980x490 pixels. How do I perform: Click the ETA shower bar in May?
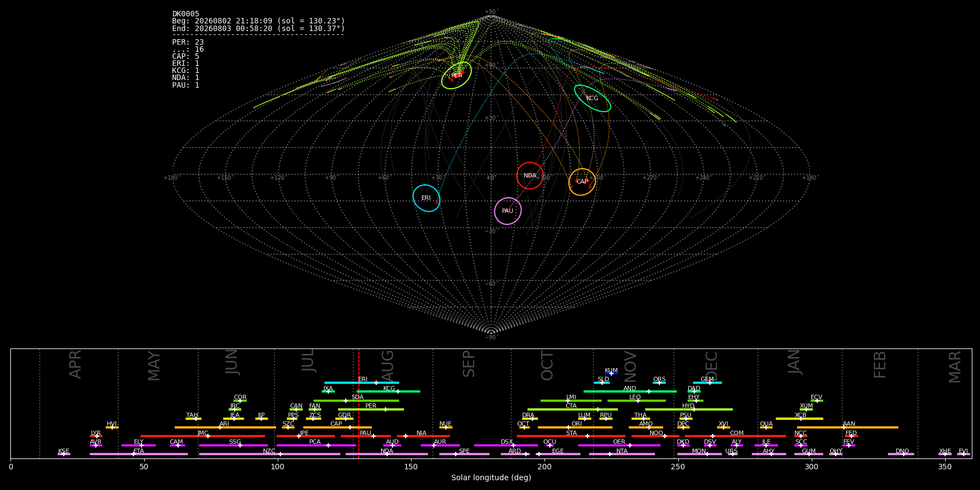click(139, 454)
